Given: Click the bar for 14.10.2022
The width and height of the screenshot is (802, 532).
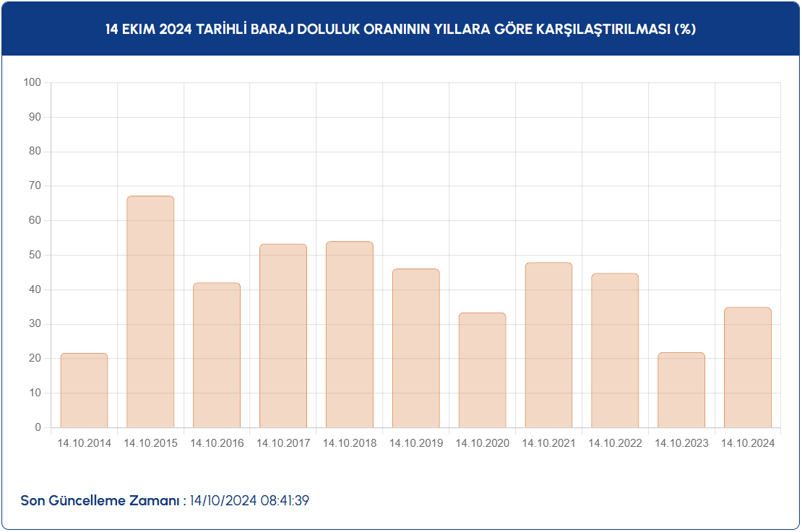Looking at the screenshot, I should click(615, 350).
